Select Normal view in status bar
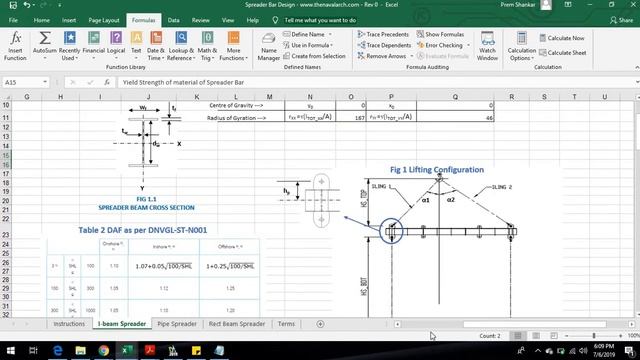Screen dimensions: 640x360 tap(518, 336)
